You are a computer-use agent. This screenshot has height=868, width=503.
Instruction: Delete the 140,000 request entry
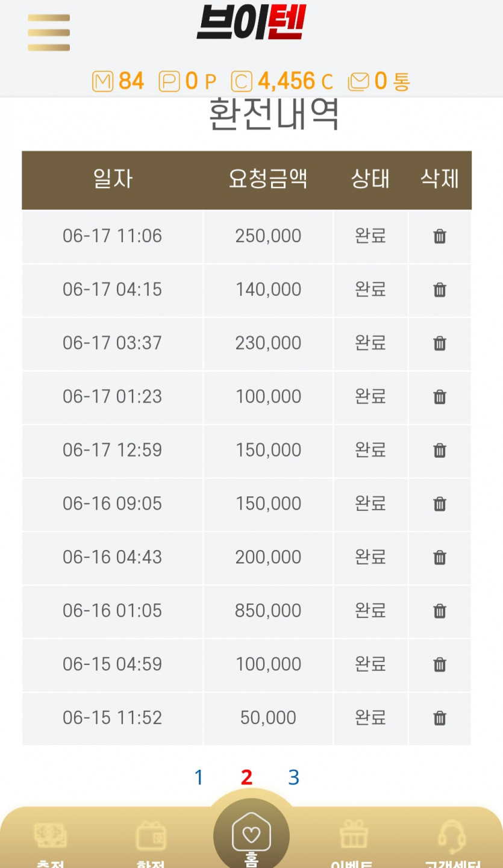pyautogui.click(x=440, y=290)
